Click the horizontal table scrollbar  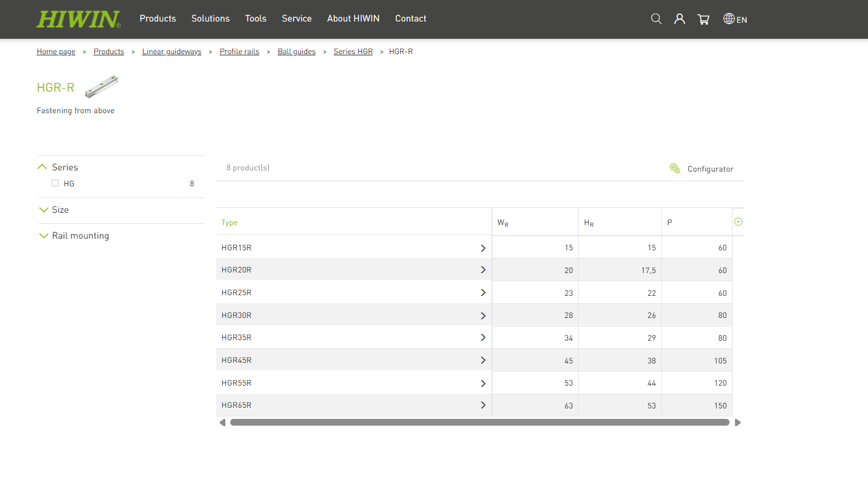point(480,423)
